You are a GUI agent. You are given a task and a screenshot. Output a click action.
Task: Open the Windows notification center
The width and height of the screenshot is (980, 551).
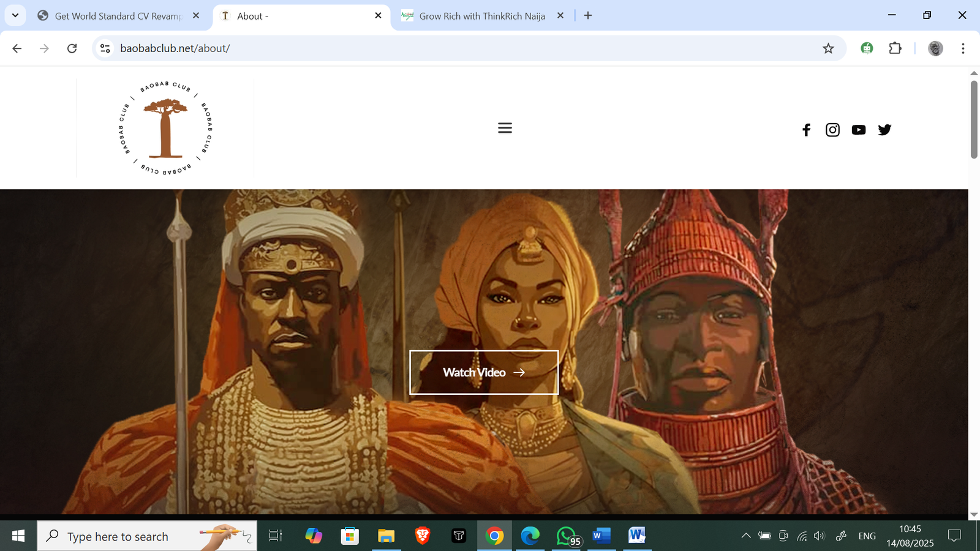point(954,536)
